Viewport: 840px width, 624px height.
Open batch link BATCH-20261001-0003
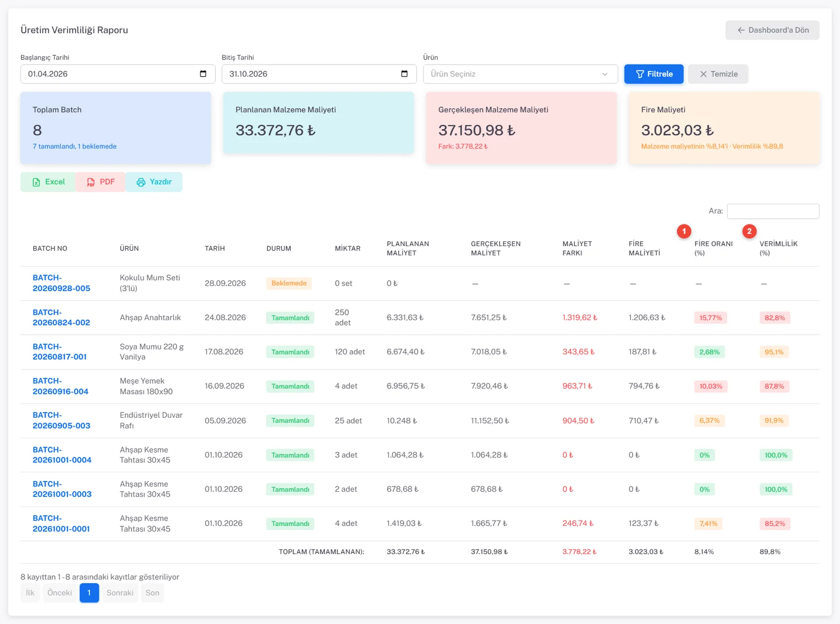click(x=62, y=489)
